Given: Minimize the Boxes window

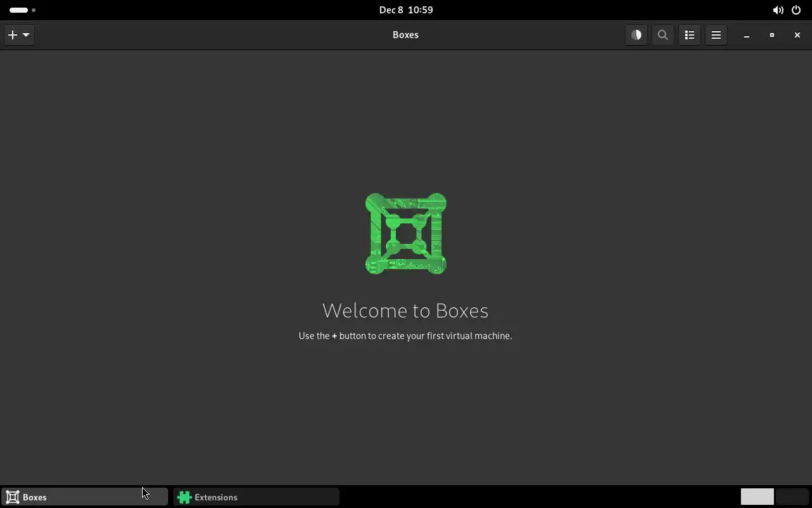Looking at the screenshot, I should (747, 36).
